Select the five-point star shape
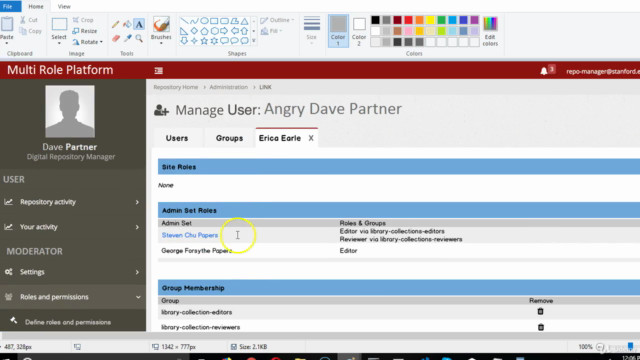 pos(204,41)
